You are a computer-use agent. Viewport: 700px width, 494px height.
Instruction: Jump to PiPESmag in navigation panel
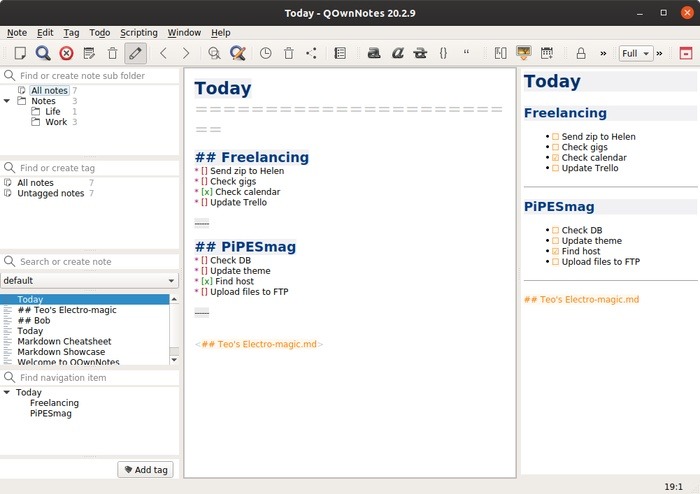tap(50, 413)
